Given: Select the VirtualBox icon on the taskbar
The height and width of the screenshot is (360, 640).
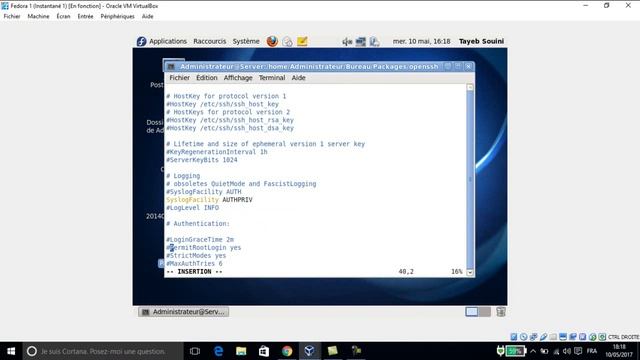Looking at the screenshot, I should 309,351.
